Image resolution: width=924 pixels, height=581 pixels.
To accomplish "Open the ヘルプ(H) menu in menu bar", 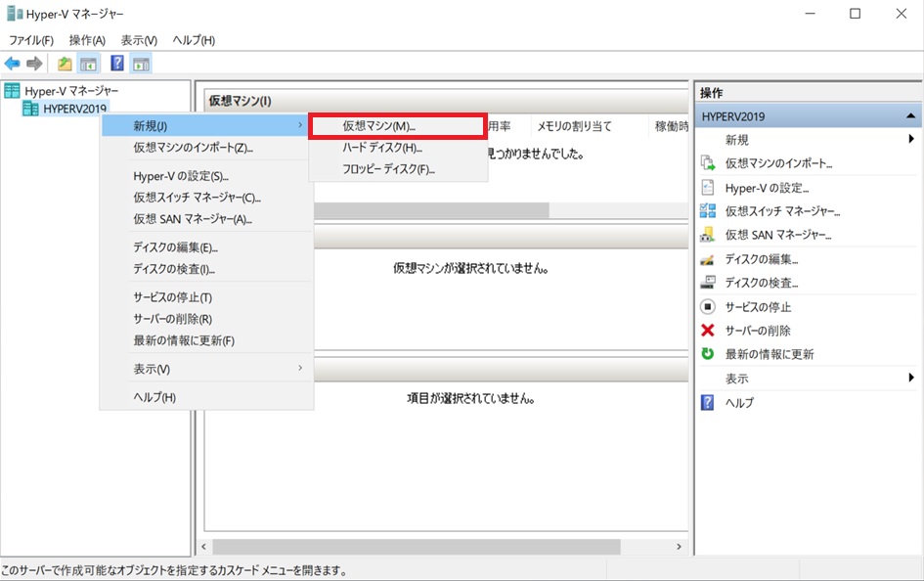I will click(194, 40).
